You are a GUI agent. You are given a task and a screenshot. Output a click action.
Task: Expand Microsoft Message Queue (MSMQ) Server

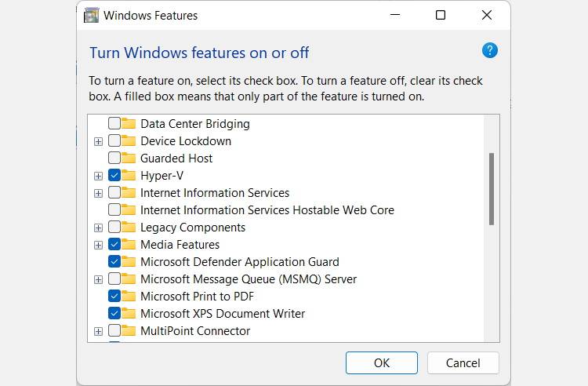coord(98,279)
